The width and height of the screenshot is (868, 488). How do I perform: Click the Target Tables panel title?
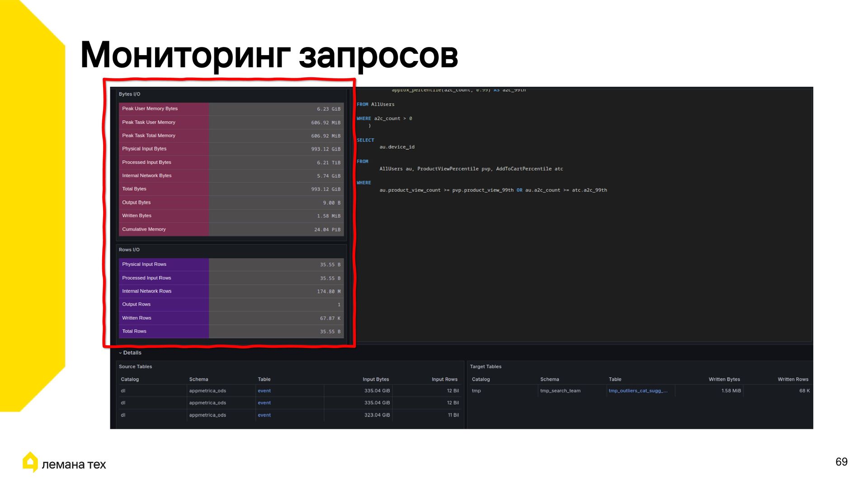click(x=485, y=366)
